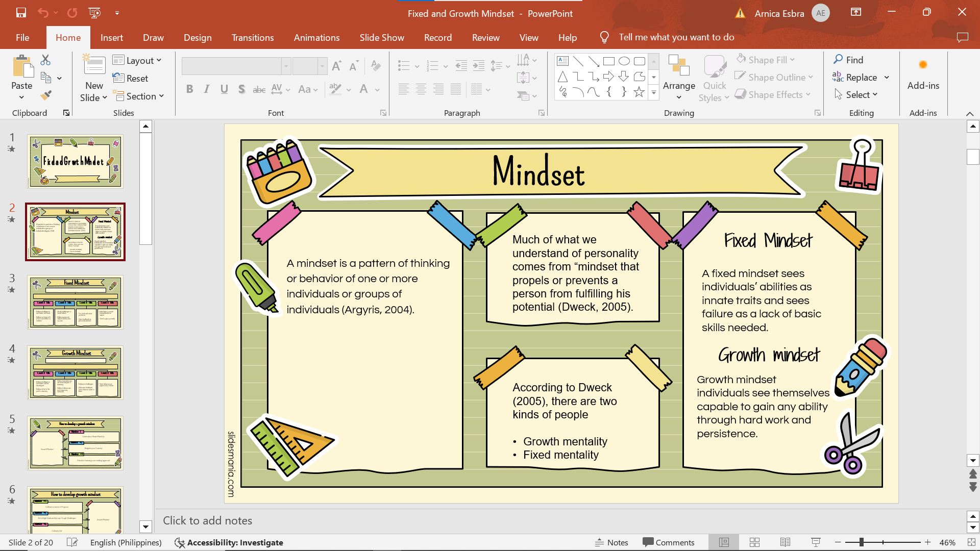Click the Format Painter brush icon
This screenshot has height=551, width=980.
46,95
